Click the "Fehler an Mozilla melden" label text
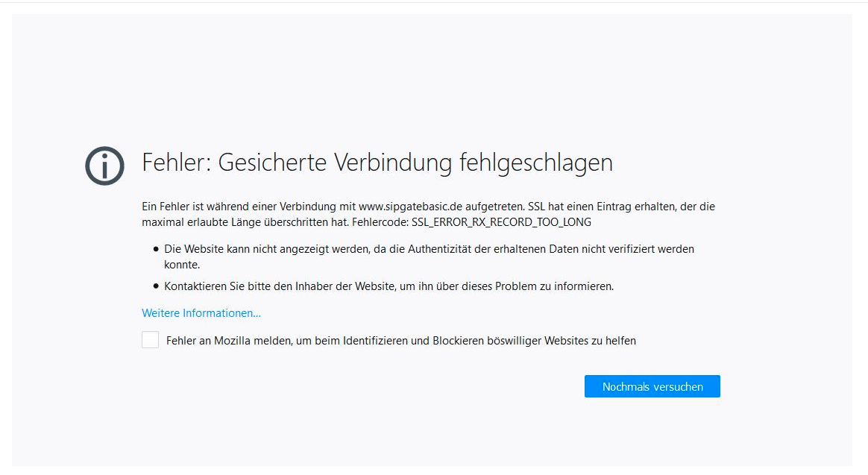Screen dimensions: 868x475 click(x=400, y=341)
